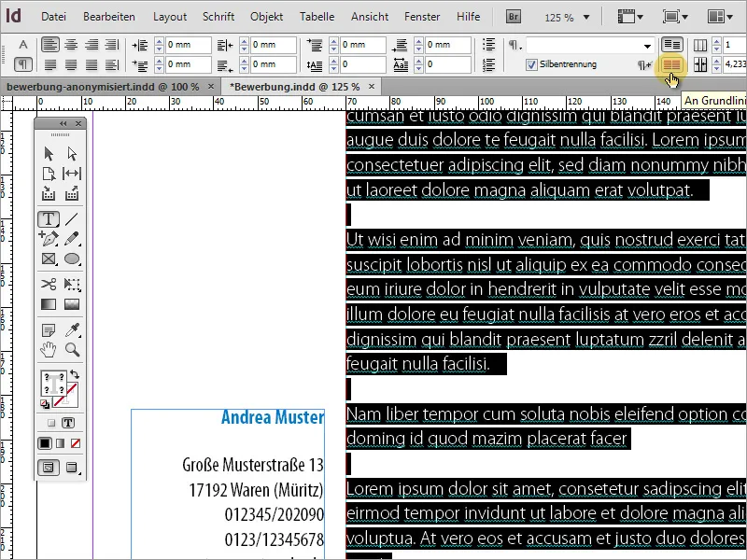Enable align to baseline grid
The width and height of the screenshot is (747, 560).
(671, 64)
